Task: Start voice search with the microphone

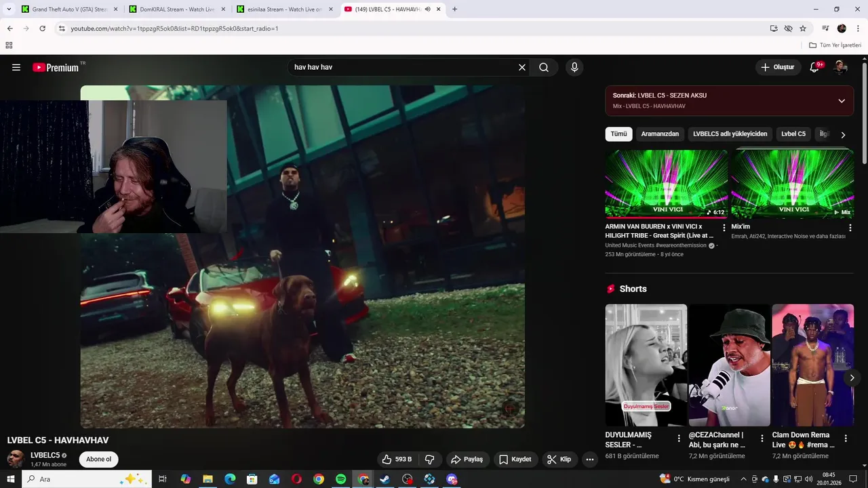Action: pos(574,67)
